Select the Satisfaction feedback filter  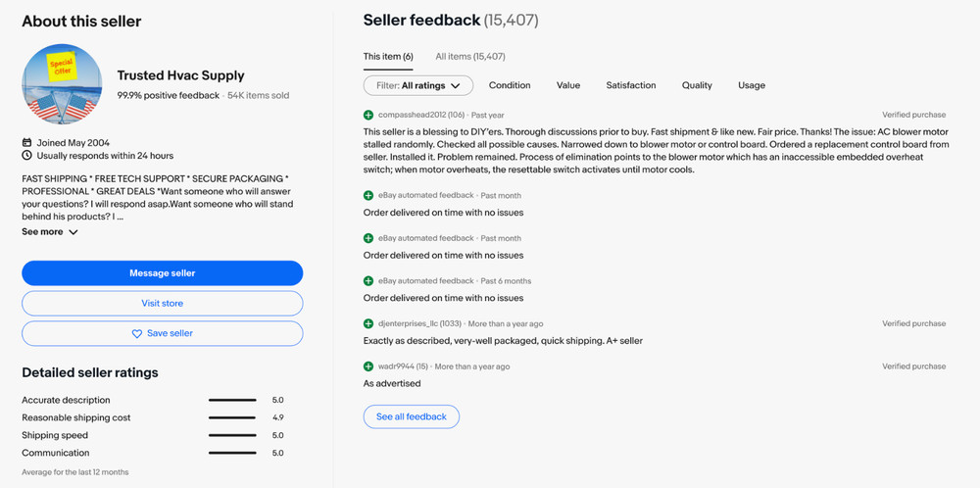630,85
